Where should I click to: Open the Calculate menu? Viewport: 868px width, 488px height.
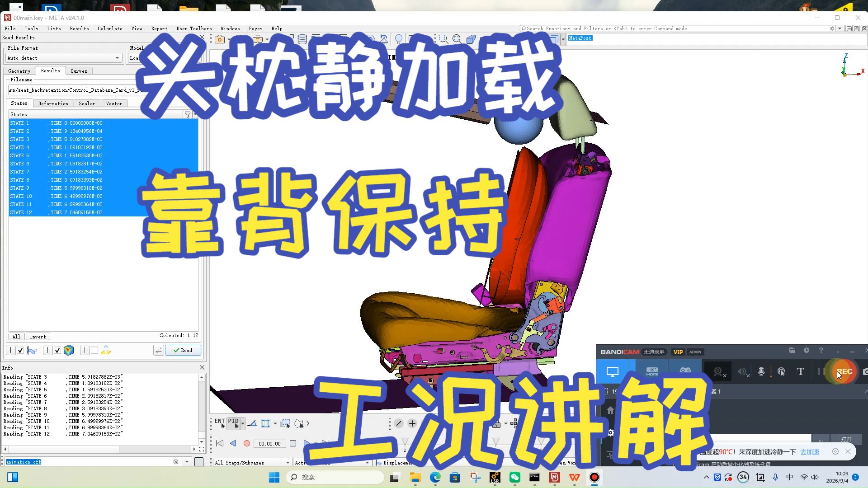tap(110, 28)
